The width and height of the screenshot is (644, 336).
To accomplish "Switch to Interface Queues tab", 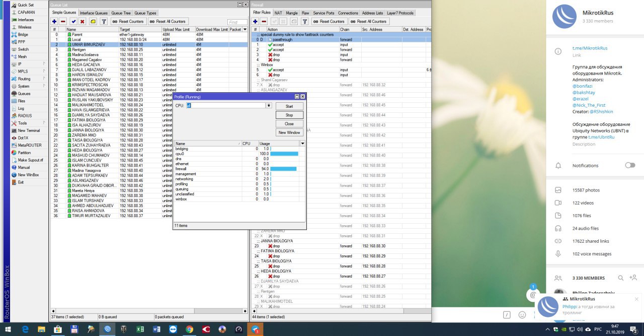I will [x=94, y=13].
